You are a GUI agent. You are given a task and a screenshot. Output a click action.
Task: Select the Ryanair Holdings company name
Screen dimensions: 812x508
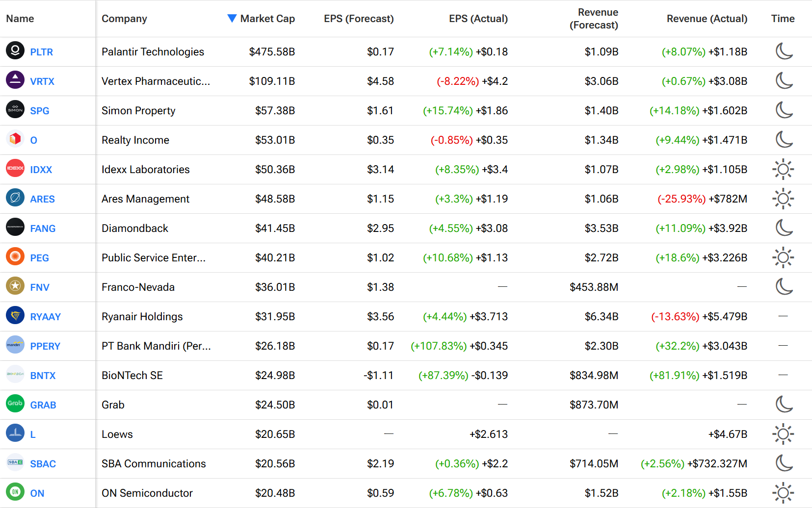(x=142, y=317)
